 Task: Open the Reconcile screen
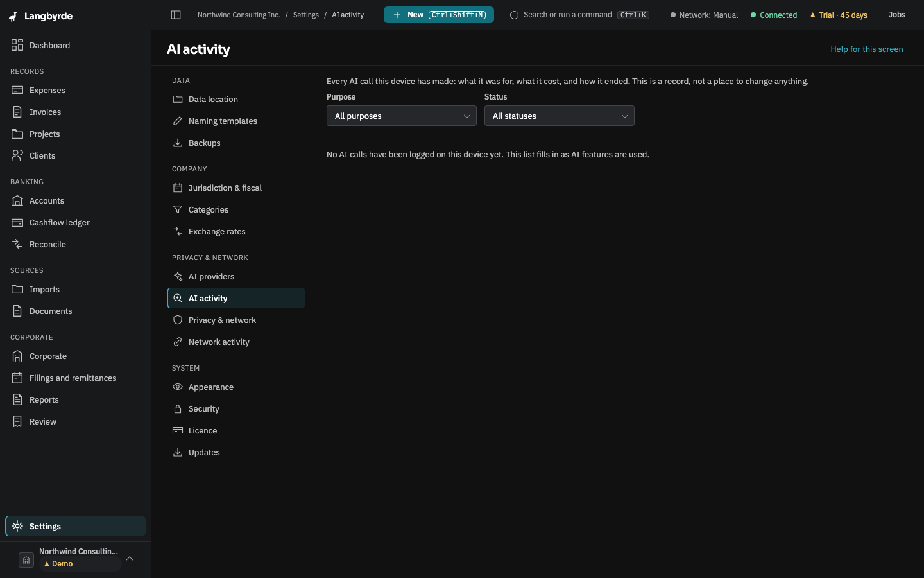(x=76, y=245)
